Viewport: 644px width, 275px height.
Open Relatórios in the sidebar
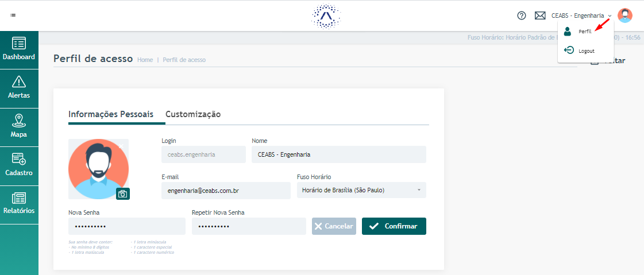pyautogui.click(x=19, y=204)
